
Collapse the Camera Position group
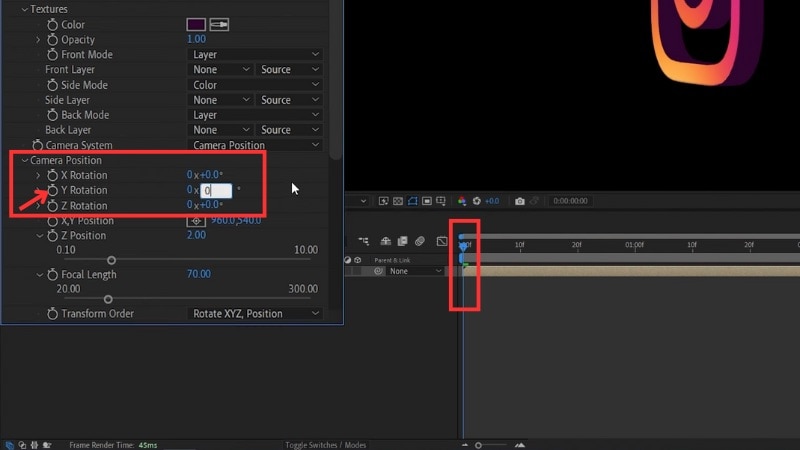(24, 160)
